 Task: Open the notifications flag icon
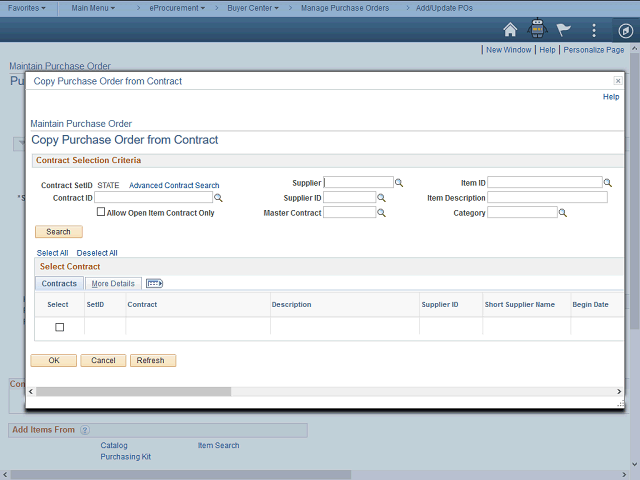click(x=564, y=30)
